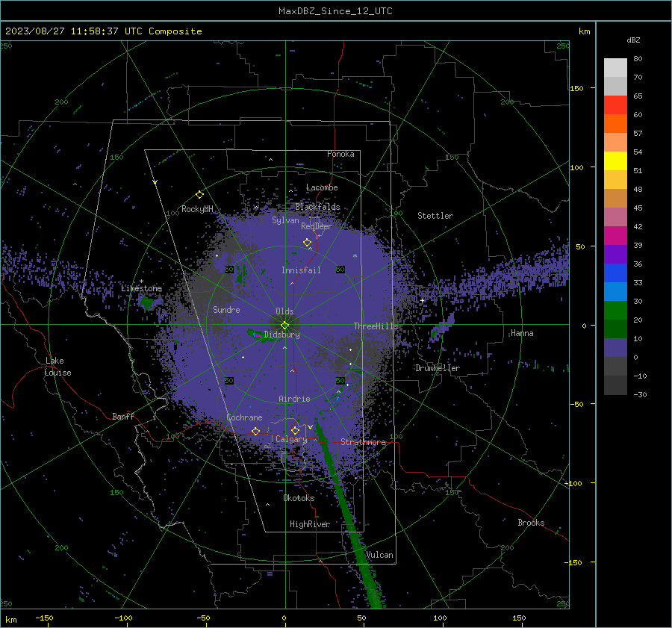672x628 pixels.
Task: Click the Strathmore city label
Action: click(363, 442)
